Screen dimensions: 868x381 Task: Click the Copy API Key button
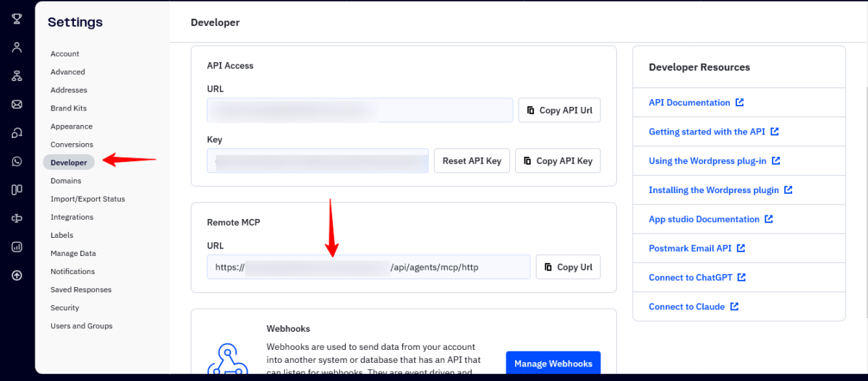(558, 160)
